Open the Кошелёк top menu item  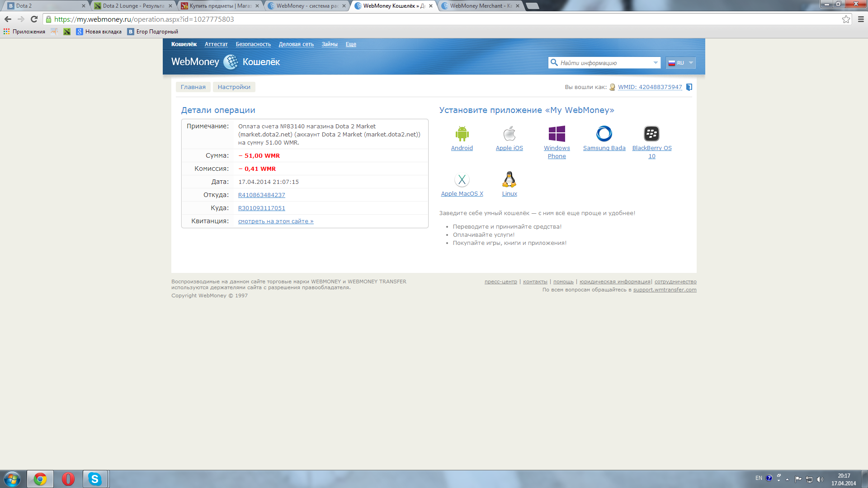(184, 44)
